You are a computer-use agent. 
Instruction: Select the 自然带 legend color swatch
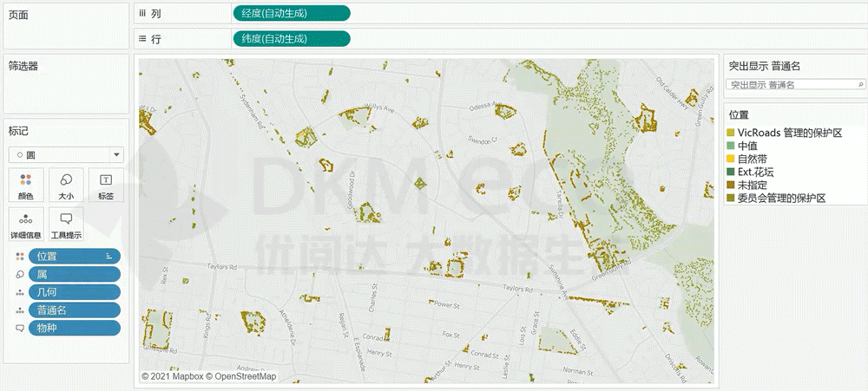point(732,160)
